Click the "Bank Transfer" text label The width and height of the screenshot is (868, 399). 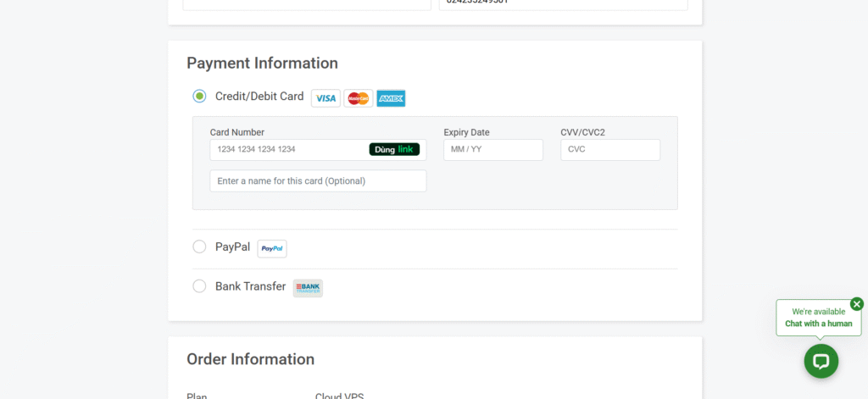pos(250,286)
